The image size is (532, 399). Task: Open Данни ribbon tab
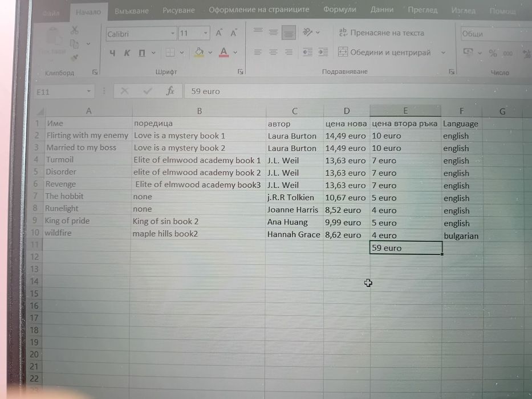pos(382,10)
